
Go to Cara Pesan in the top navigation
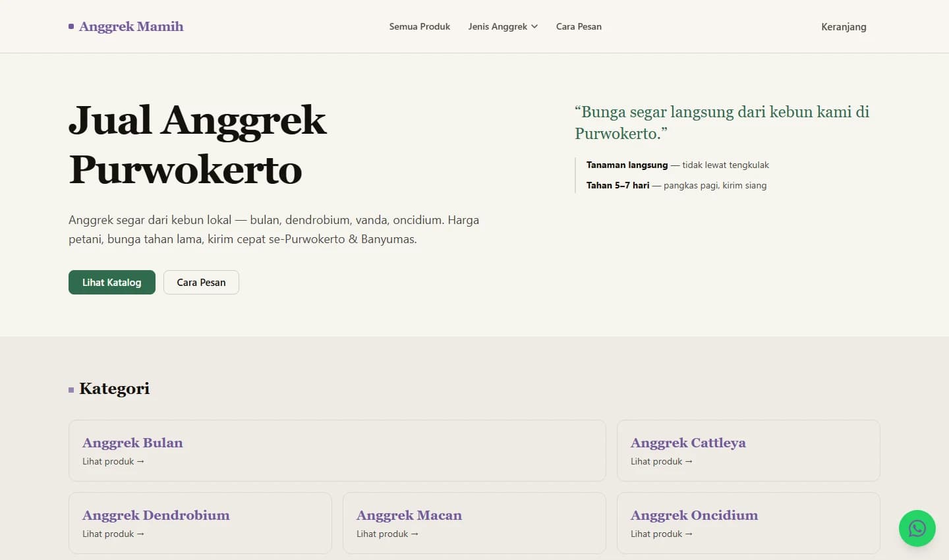pyautogui.click(x=579, y=26)
